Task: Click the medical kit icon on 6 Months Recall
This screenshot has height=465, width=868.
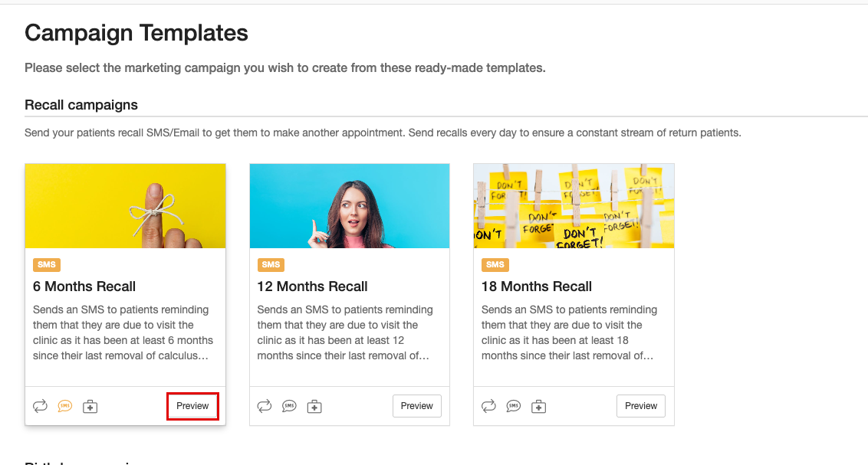Action: tap(90, 406)
